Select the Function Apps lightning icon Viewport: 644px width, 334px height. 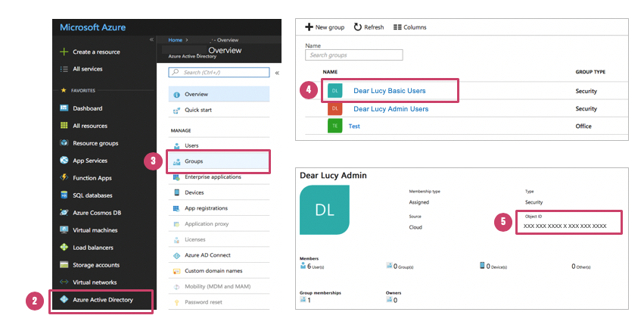pos(64,178)
